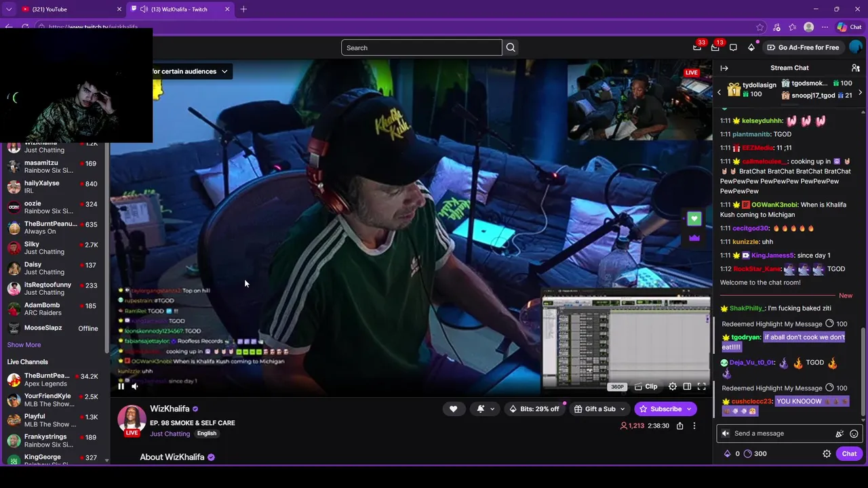Collapse the Stream Chat panel arrow
Image resolution: width=868 pixels, height=488 pixels.
(724, 68)
